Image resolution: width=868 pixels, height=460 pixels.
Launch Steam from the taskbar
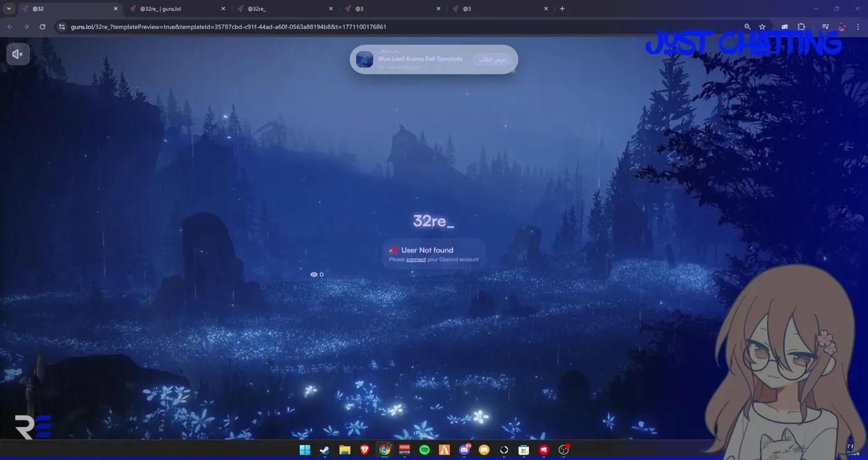pos(325,450)
